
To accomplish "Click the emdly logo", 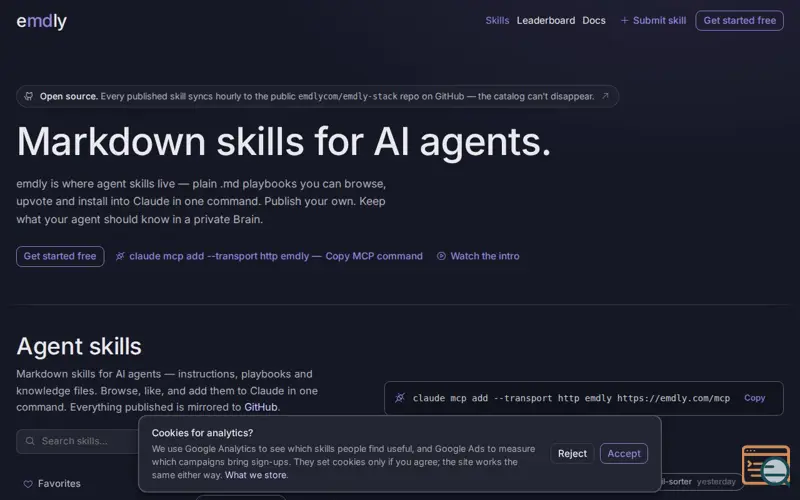I will [41, 21].
